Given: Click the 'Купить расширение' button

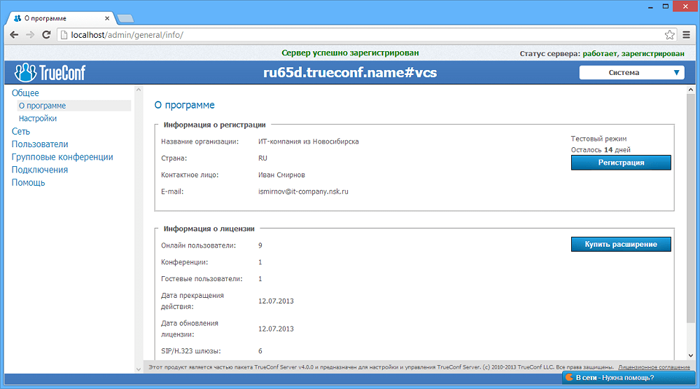Looking at the screenshot, I should tap(621, 244).
